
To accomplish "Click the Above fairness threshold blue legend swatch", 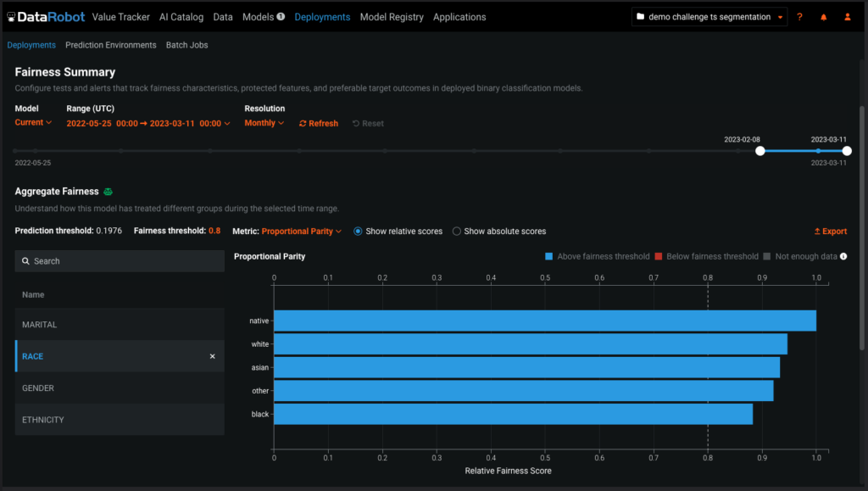I will [549, 256].
